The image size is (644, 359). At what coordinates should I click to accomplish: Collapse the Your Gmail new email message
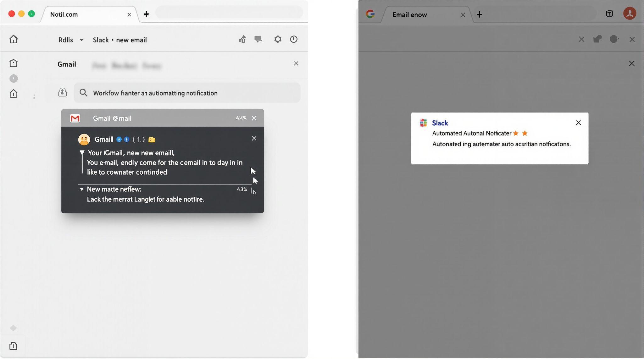click(82, 153)
